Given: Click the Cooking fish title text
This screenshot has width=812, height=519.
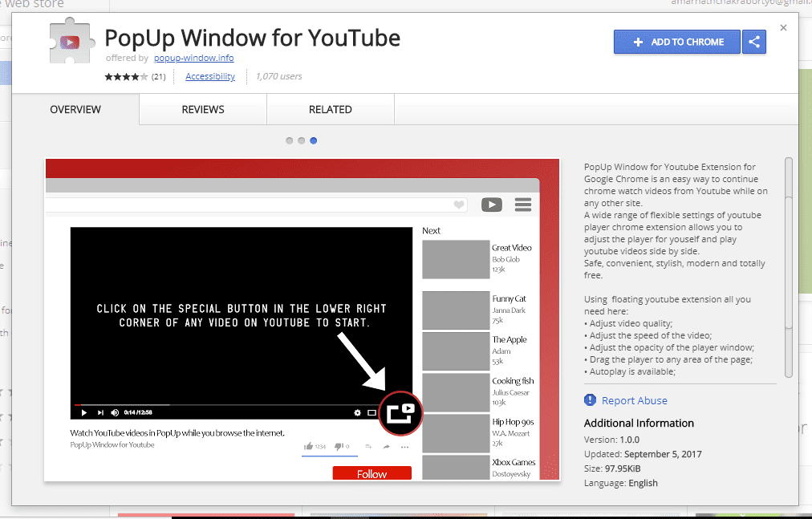Looking at the screenshot, I should [513, 381].
